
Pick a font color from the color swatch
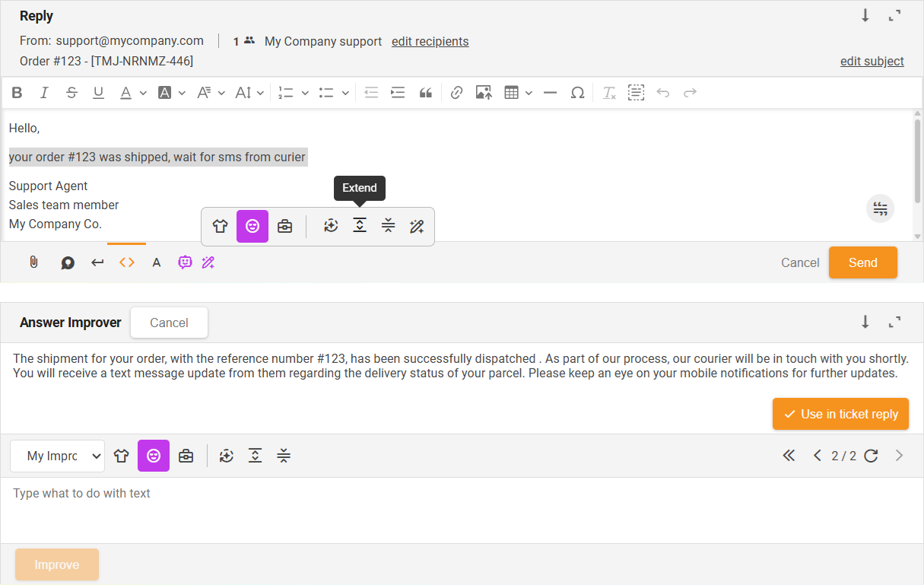[125, 92]
